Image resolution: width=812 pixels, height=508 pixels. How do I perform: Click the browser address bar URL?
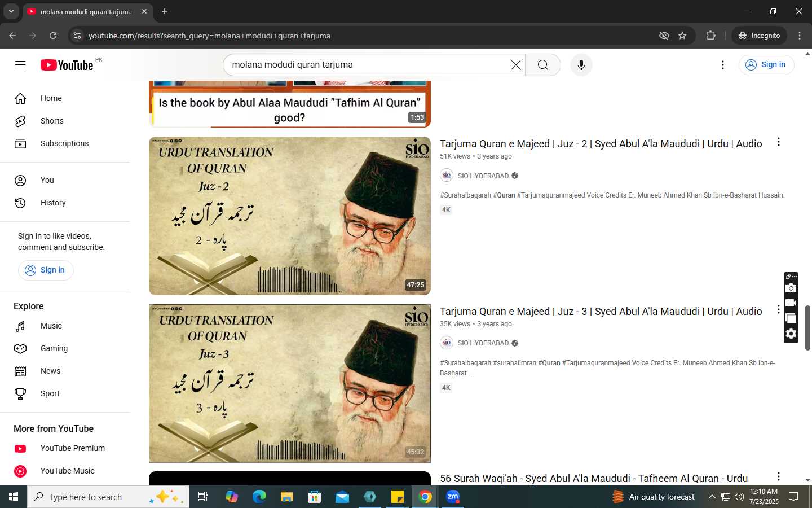coord(209,36)
